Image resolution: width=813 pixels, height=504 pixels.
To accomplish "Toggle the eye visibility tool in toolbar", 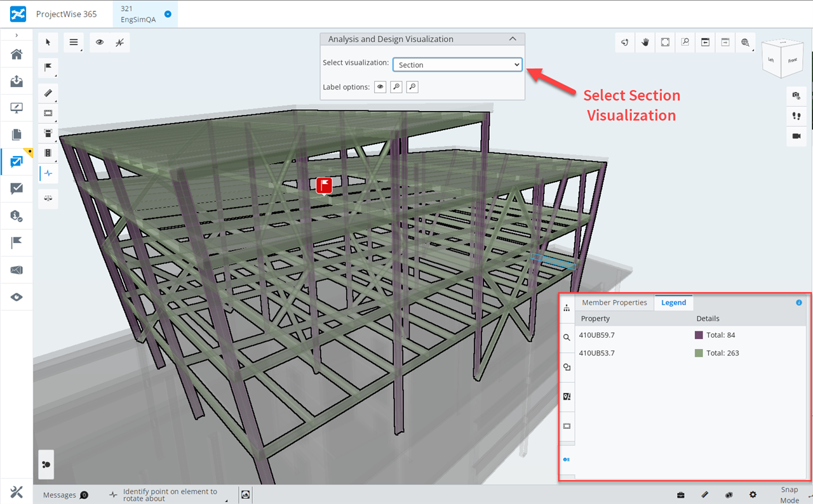I will [x=100, y=43].
